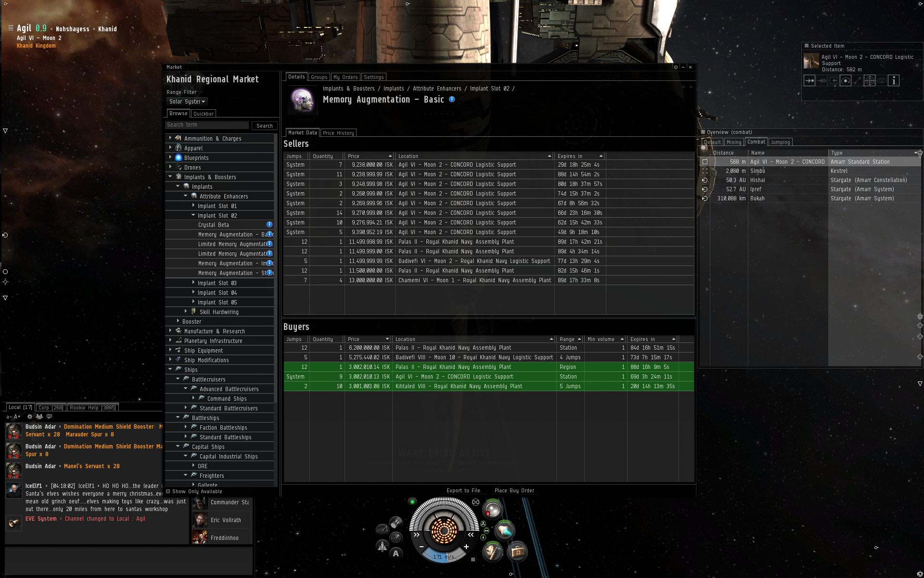The width and height of the screenshot is (924, 578).
Task: Open the Cargo hold button on HUD
Action: 396,522
